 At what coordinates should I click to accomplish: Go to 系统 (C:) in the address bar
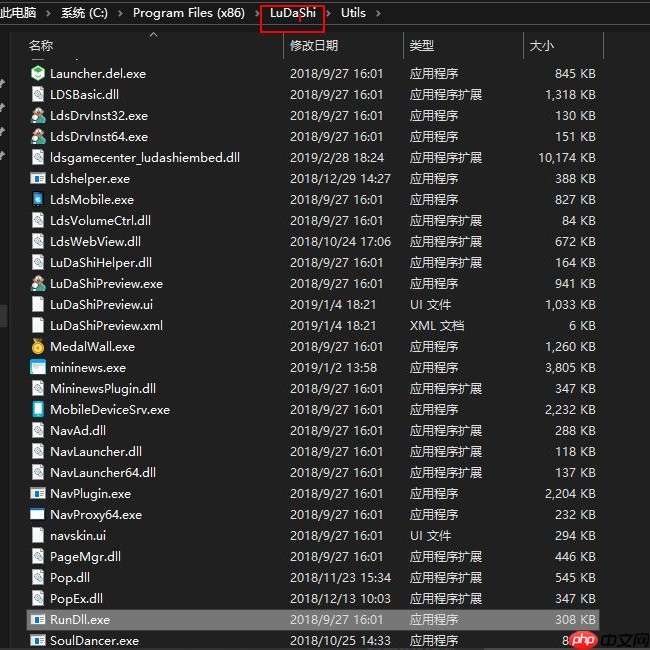(84, 13)
